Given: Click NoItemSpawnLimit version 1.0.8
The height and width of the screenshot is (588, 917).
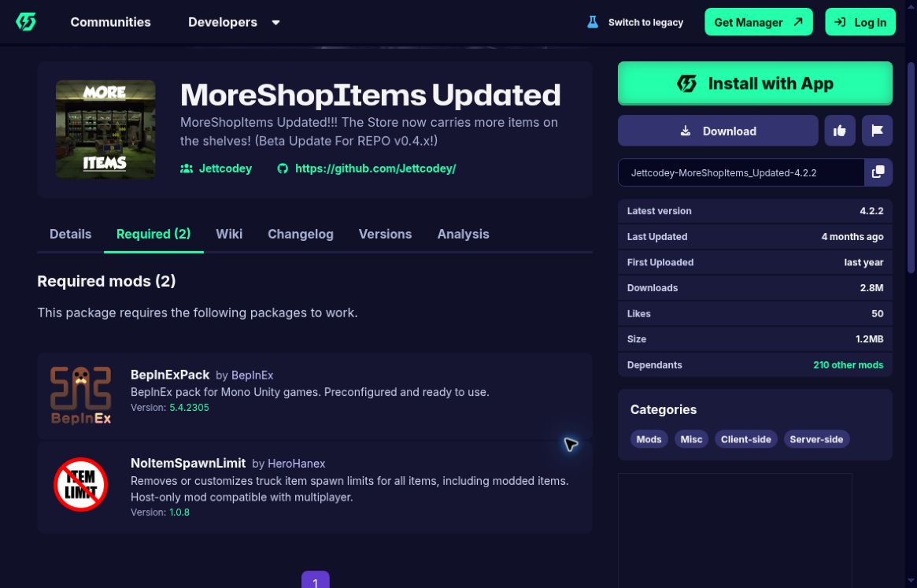Looking at the screenshot, I should (179, 512).
